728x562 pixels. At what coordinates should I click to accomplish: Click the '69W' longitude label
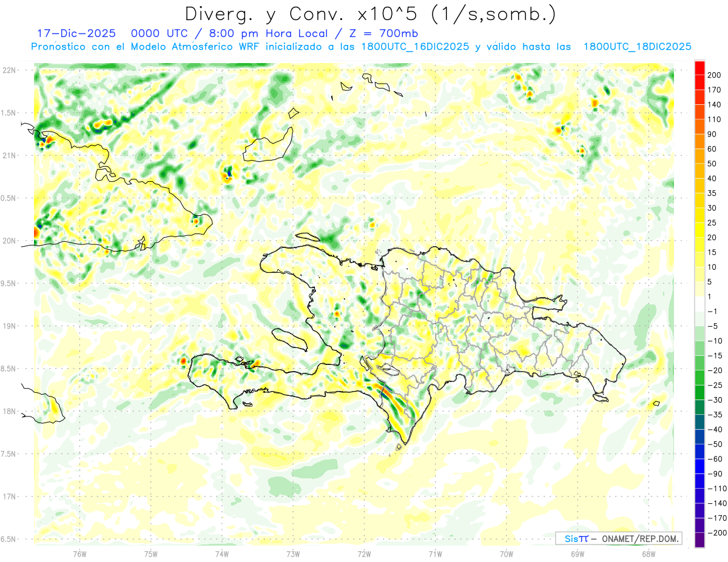coord(578,554)
